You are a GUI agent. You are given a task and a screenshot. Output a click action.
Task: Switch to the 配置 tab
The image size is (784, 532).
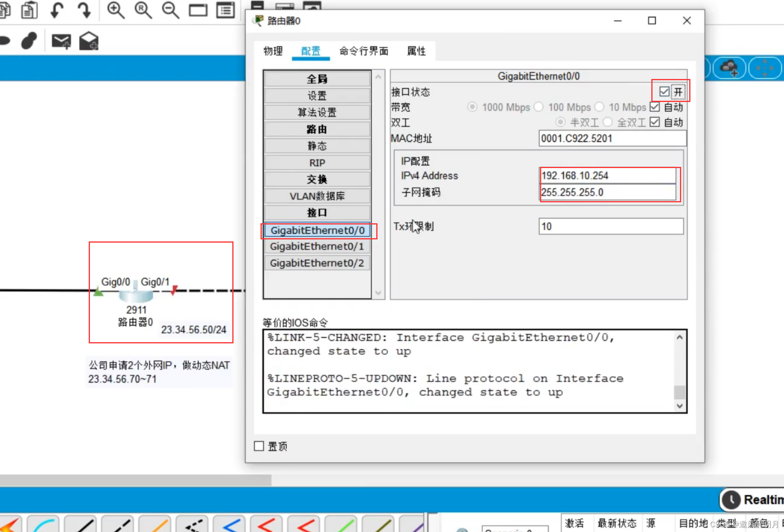[311, 51]
